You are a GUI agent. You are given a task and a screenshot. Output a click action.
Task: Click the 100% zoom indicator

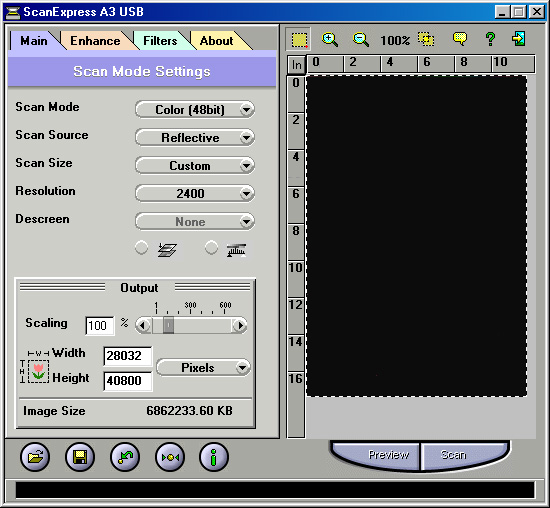tap(395, 40)
